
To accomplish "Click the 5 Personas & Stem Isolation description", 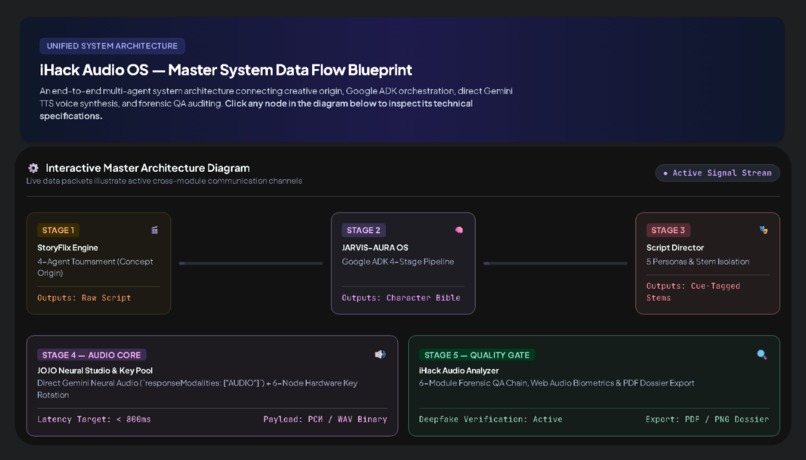I will [x=698, y=262].
